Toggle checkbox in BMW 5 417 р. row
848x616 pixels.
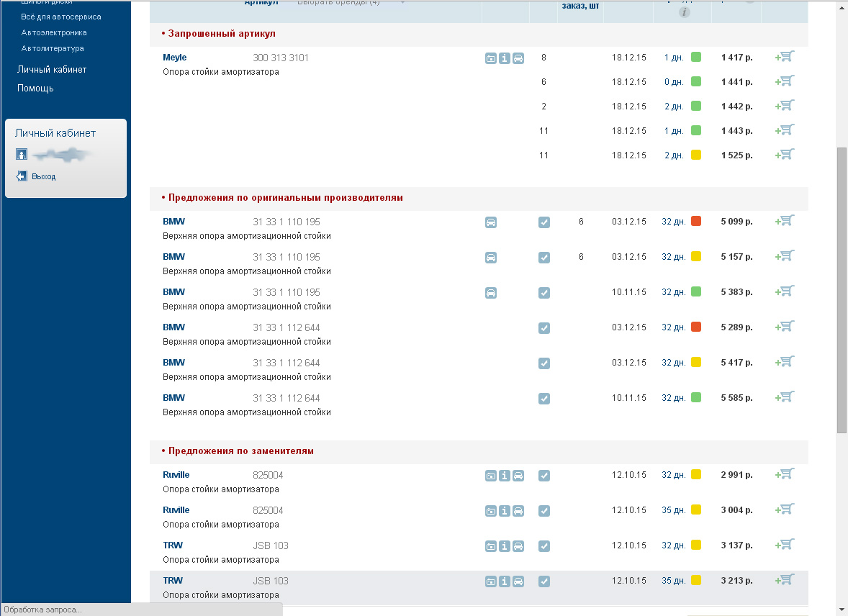544,363
